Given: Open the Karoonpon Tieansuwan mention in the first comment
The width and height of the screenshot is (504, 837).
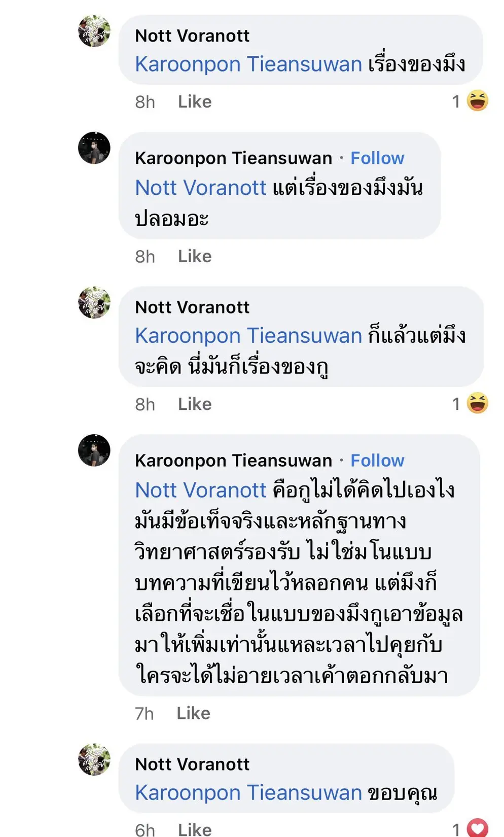Looking at the screenshot, I should [248, 64].
